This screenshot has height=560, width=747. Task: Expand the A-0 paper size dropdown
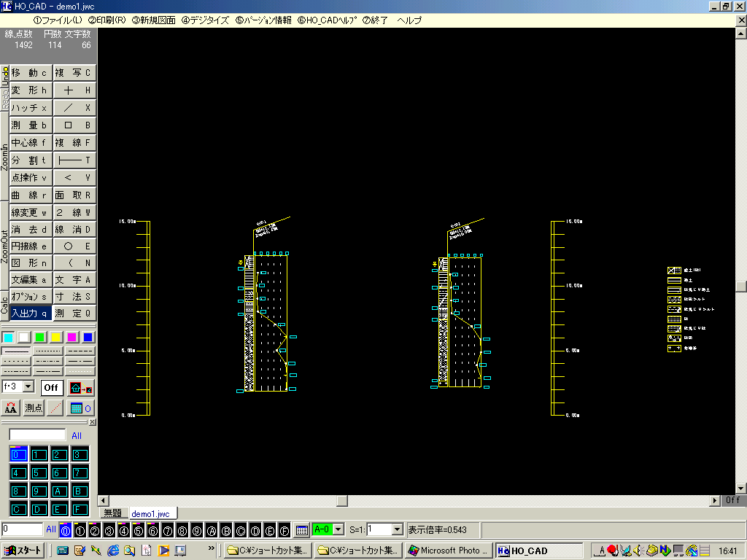tap(338, 529)
